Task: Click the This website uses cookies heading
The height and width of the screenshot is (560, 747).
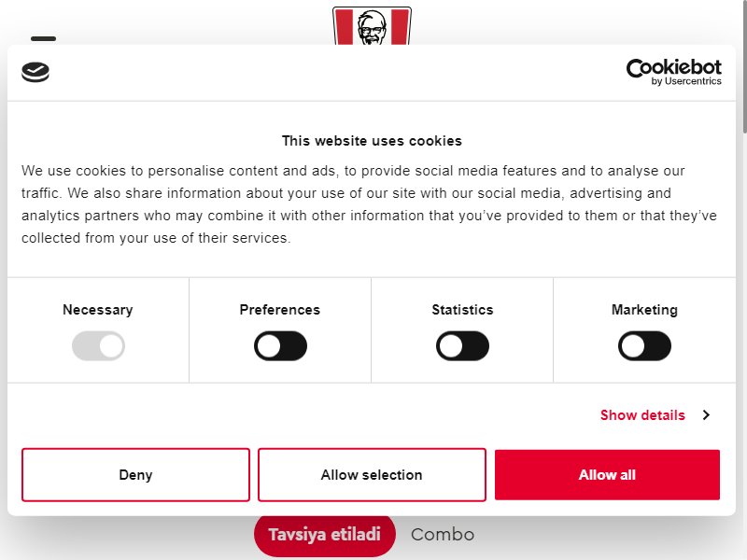Action: pyautogui.click(x=372, y=141)
